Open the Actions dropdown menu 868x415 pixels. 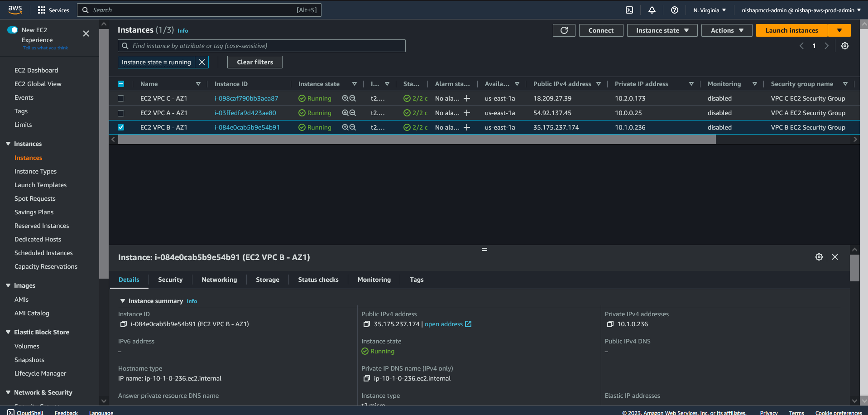(x=726, y=30)
